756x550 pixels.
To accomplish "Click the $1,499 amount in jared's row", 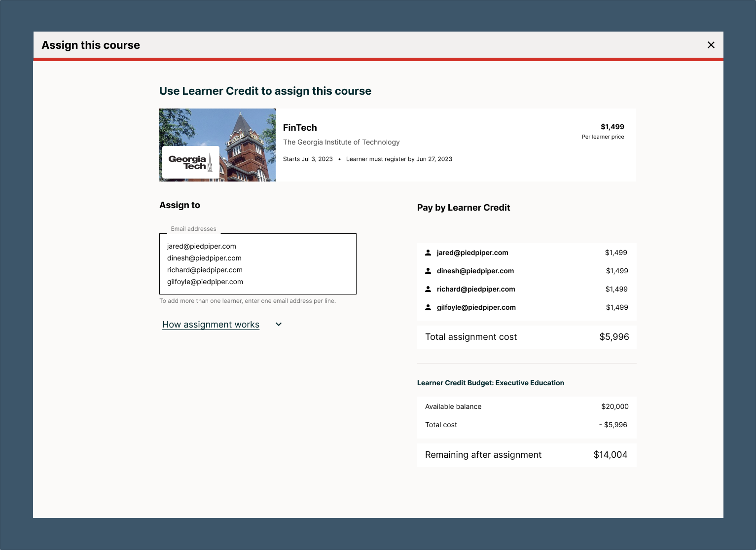I will coord(616,253).
